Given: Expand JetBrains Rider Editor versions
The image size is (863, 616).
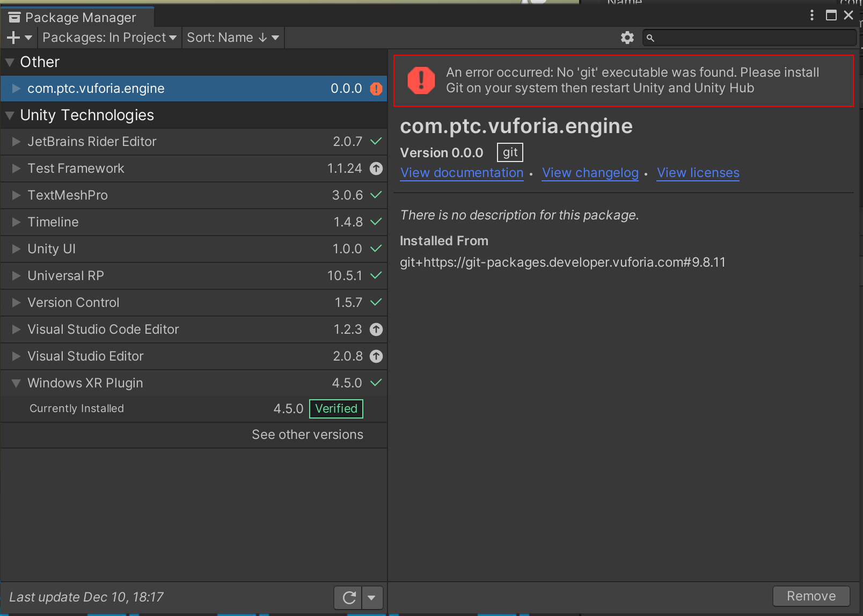Looking at the screenshot, I should pos(16,142).
